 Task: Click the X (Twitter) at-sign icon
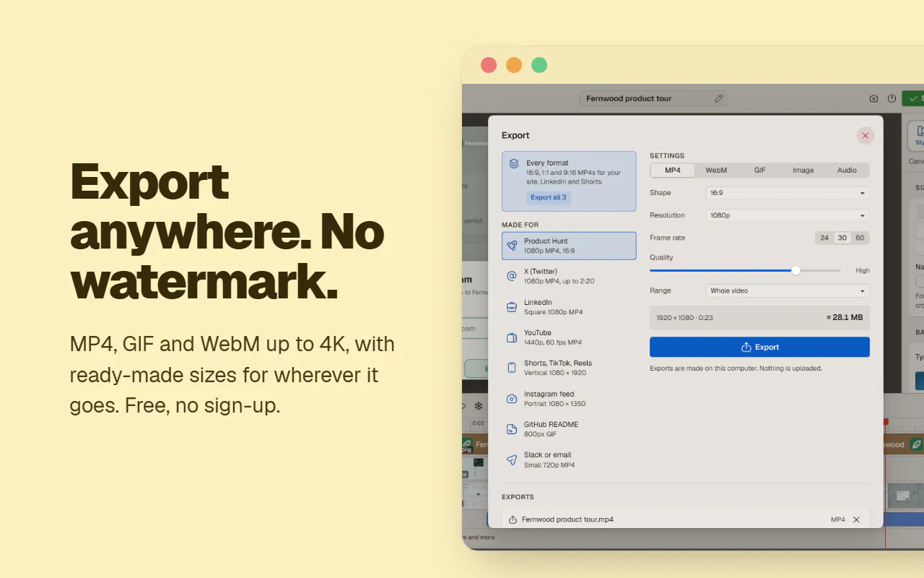tap(512, 276)
